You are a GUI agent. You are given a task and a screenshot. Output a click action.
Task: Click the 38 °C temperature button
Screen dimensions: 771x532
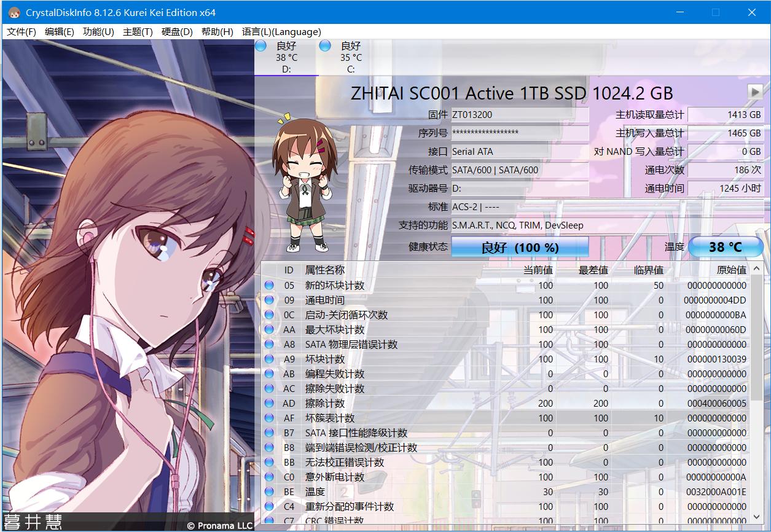point(726,247)
